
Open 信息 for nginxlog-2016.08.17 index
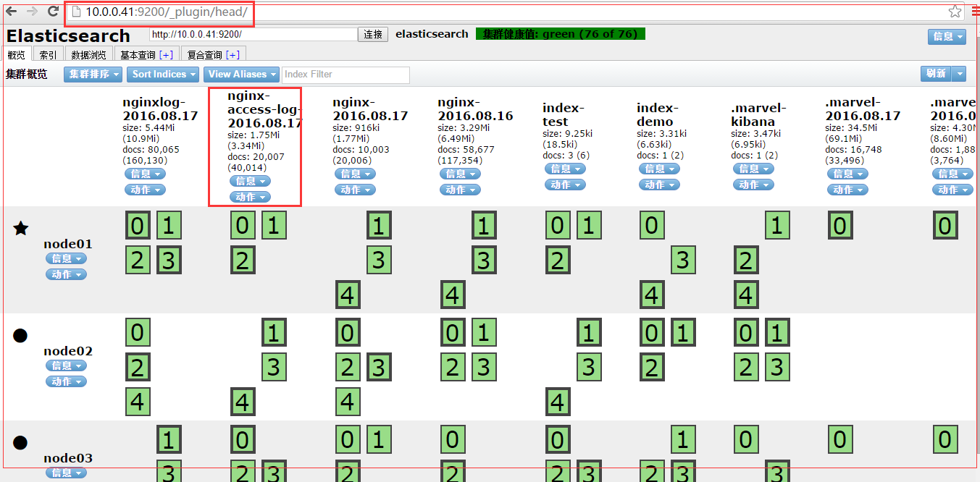click(145, 174)
